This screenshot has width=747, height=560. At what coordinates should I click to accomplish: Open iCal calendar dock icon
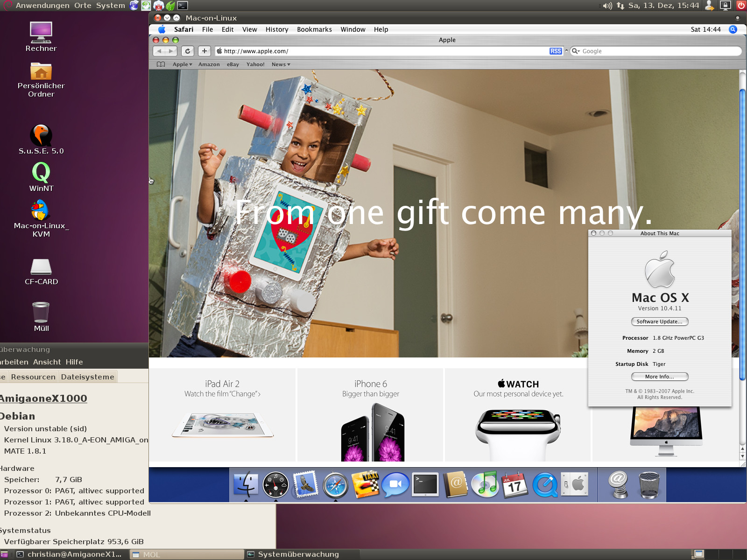pyautogui.click(x=514, y=484)
